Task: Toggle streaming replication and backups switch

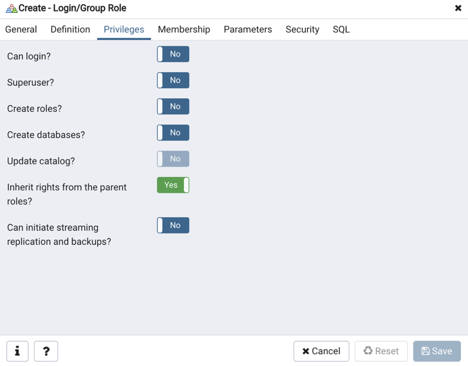Action: tap(173, 225)
